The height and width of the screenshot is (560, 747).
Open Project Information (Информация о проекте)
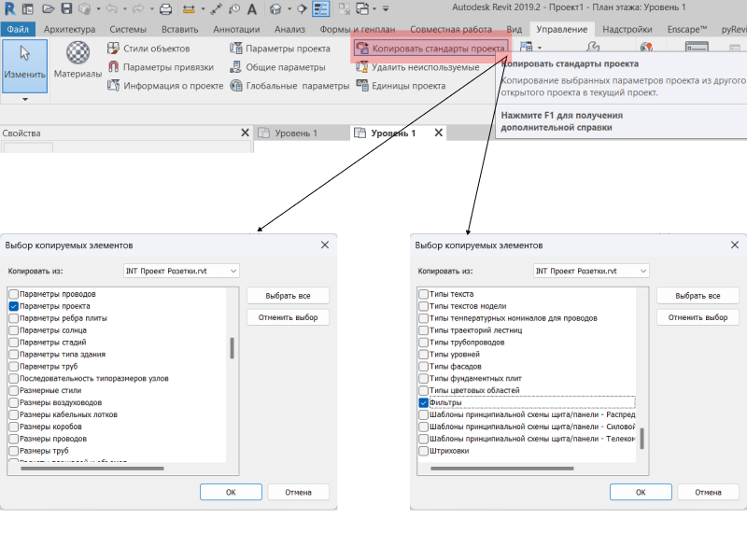coord(165,86)
